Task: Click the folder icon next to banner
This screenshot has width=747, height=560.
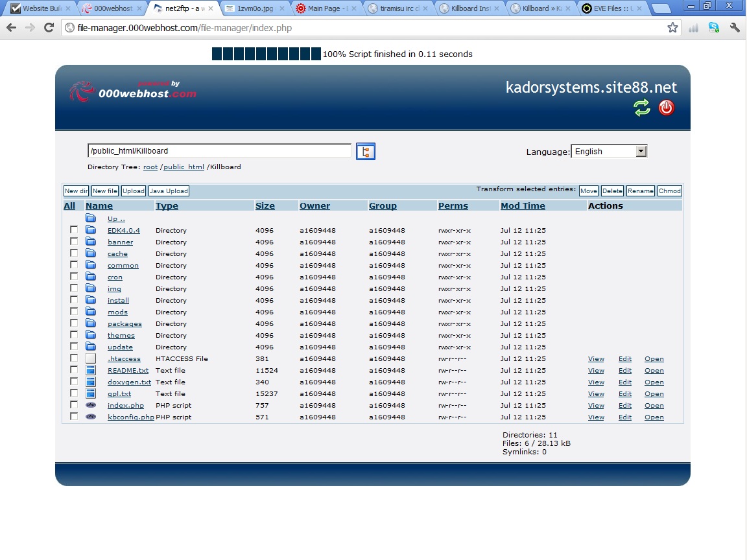Action: (x=91, y=241)
